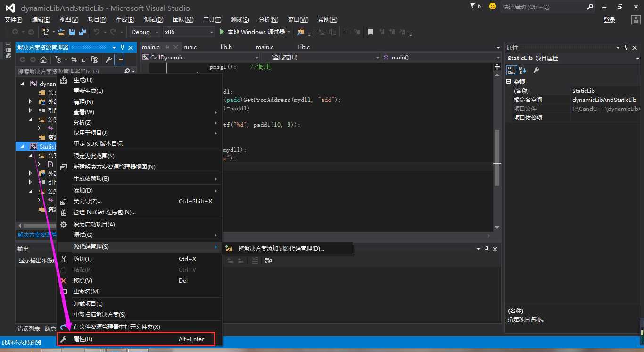
Task: Click Show All Files icon in Solution Explorer
Action: tap(95, 59)
